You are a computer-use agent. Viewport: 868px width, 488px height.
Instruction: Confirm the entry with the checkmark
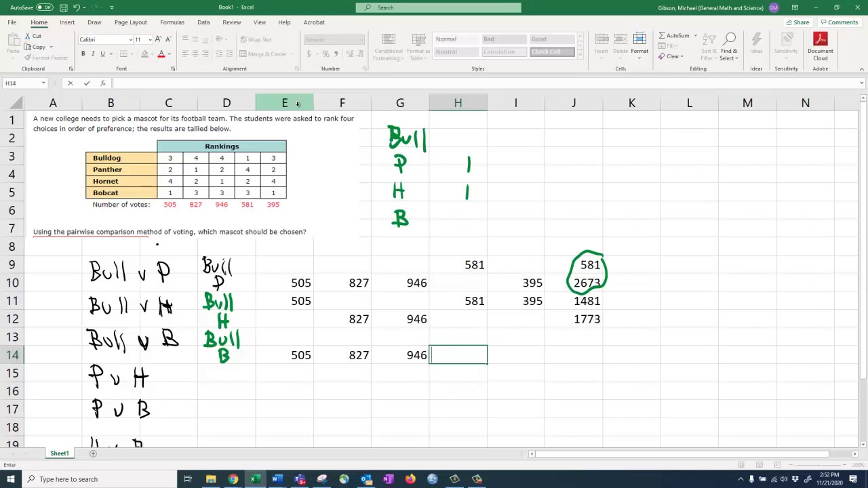(87, 83)
